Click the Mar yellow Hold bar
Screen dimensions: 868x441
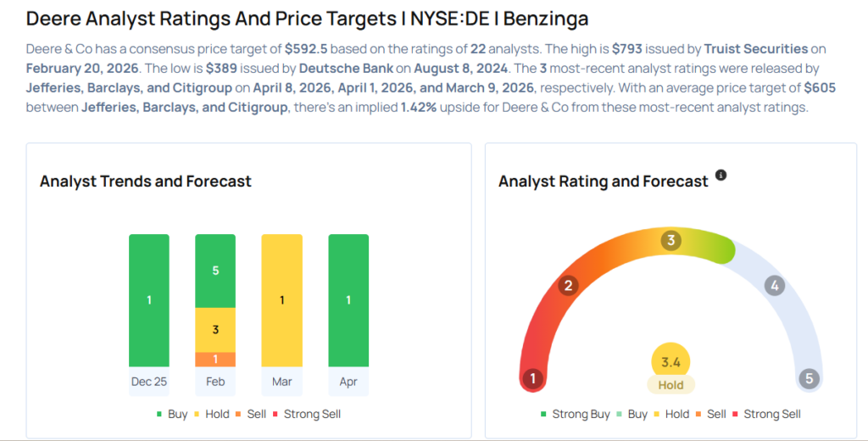point(281,300)
